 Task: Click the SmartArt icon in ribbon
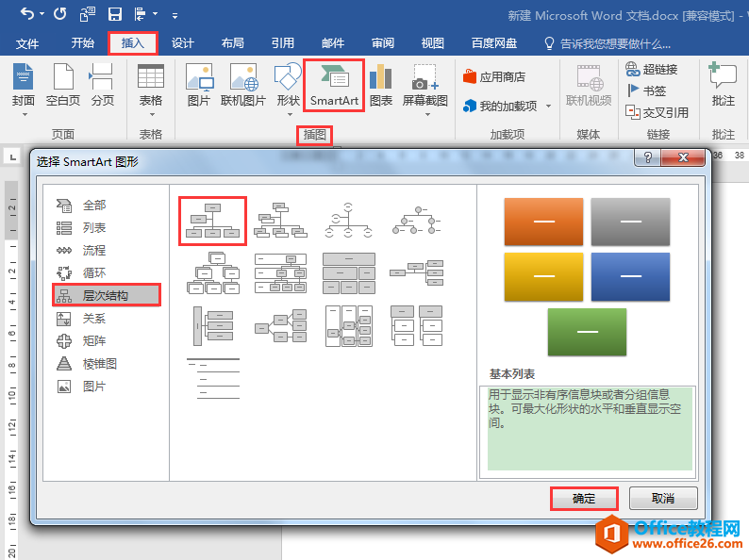click(x=334, y=86)
